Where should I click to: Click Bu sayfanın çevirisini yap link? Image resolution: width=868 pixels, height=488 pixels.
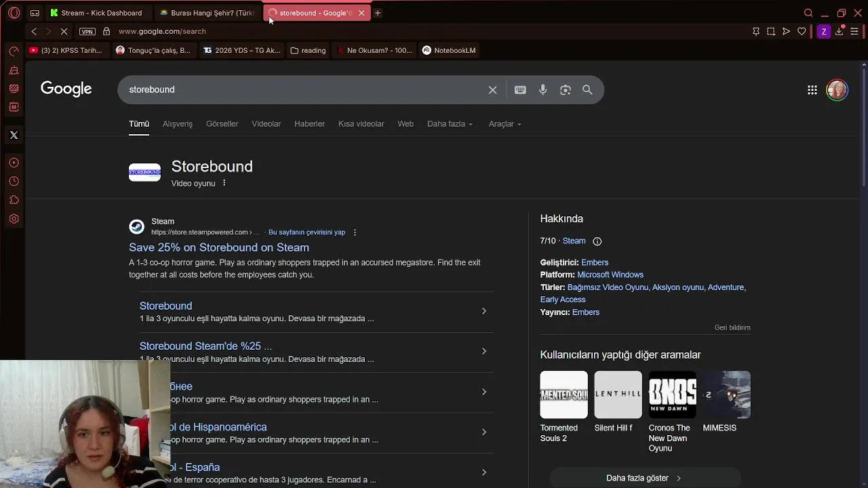coord(307,232)
